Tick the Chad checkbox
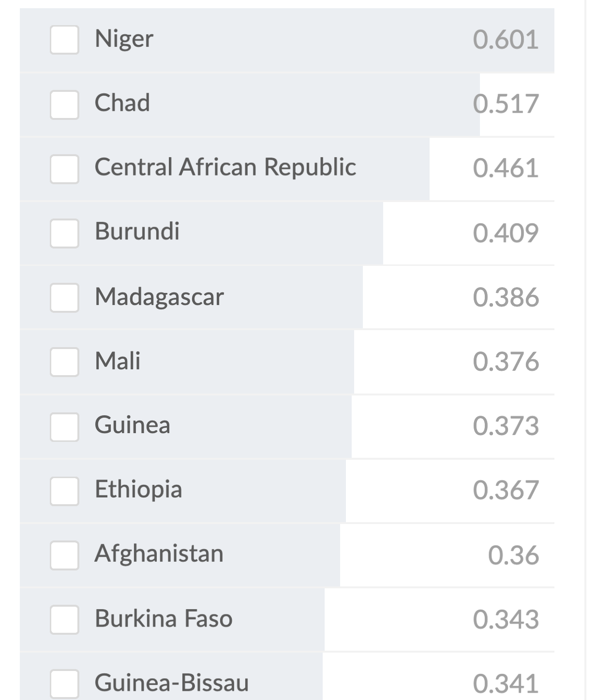Screen dimensions: 597x700 64,104
